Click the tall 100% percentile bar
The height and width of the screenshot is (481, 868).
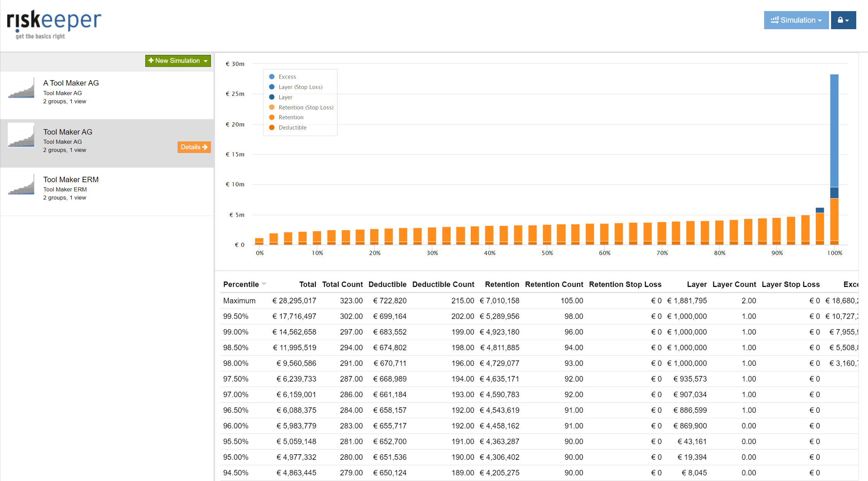pyautogui.click(x=834, y=153)
